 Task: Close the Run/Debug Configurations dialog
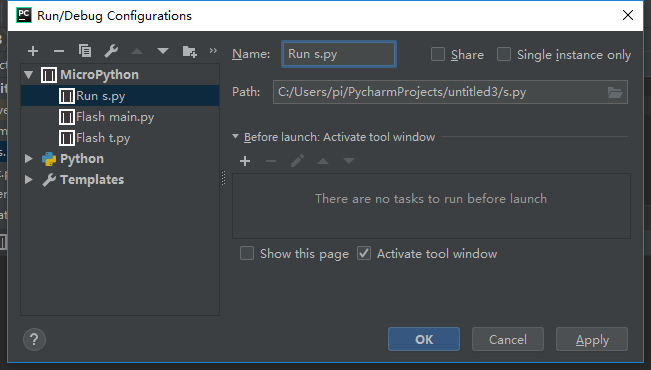coord(628,15)
